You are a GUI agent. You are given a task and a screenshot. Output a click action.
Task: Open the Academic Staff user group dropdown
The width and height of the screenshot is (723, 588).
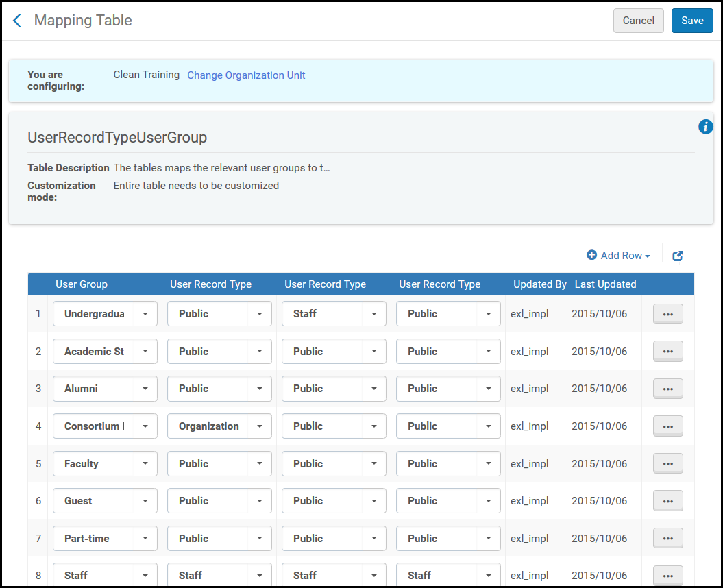(x=105, y=351)
